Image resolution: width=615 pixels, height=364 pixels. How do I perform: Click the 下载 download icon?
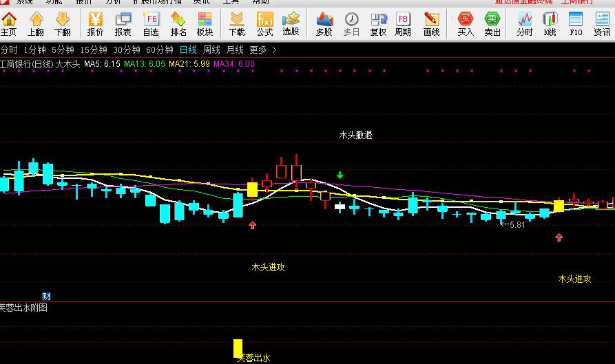(x=236, y=24)
